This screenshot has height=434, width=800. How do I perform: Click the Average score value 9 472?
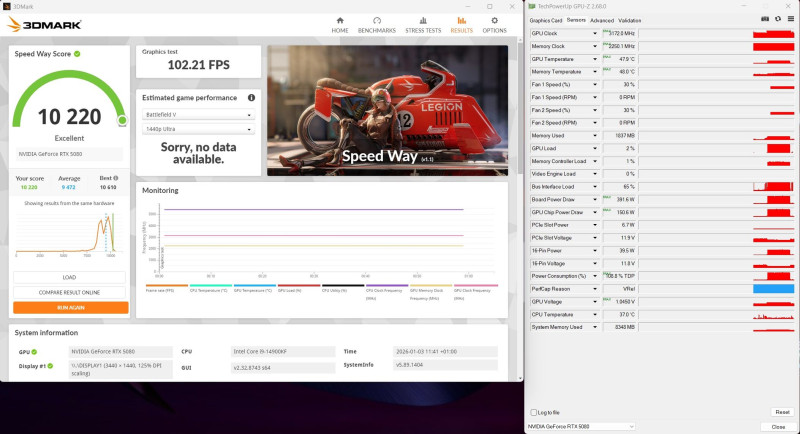point(68,187)
